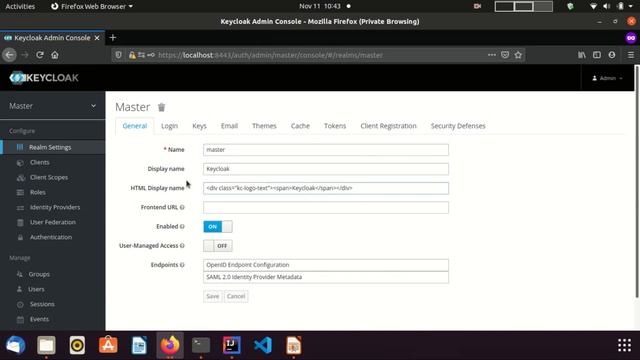Click the Realm Settings sidebar icon
The height and width of the screenshot is (360, 640).
click(x=20, y=147)
